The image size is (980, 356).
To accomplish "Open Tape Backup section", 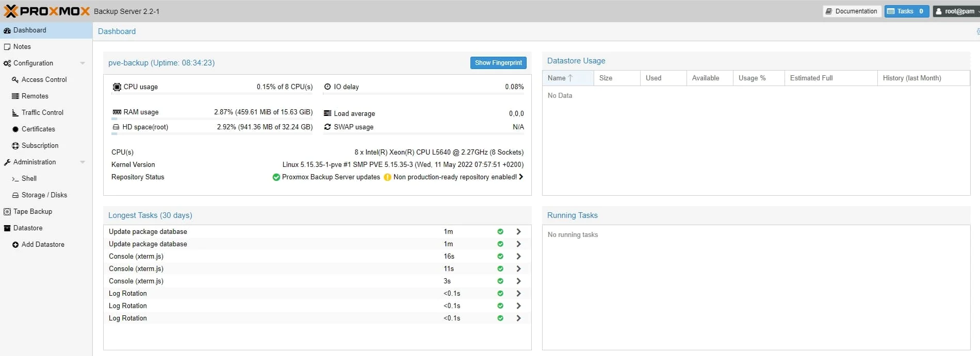I will pyautogui.click(x=46, y=211).
